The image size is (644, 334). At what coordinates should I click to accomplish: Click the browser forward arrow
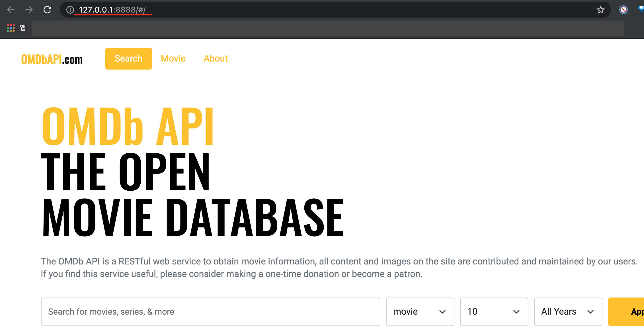click(x=29, y=10)
